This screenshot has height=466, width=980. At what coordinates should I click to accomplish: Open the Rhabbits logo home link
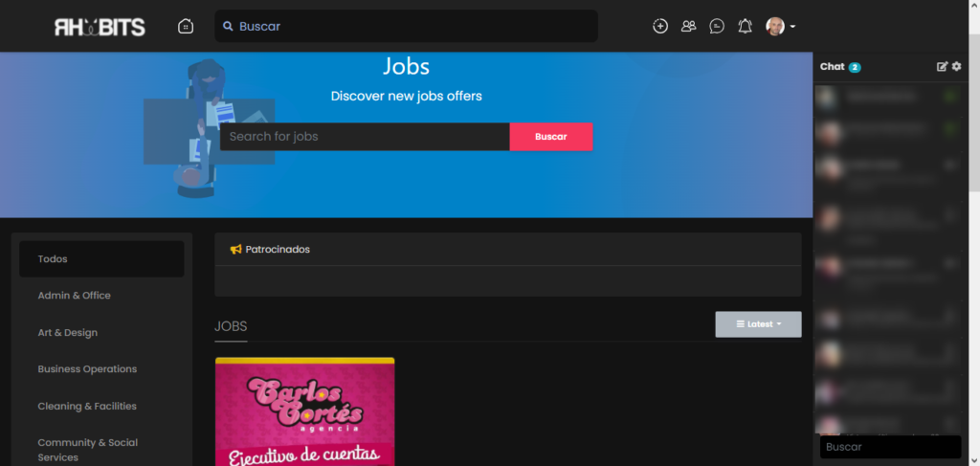tap(100, 27)
